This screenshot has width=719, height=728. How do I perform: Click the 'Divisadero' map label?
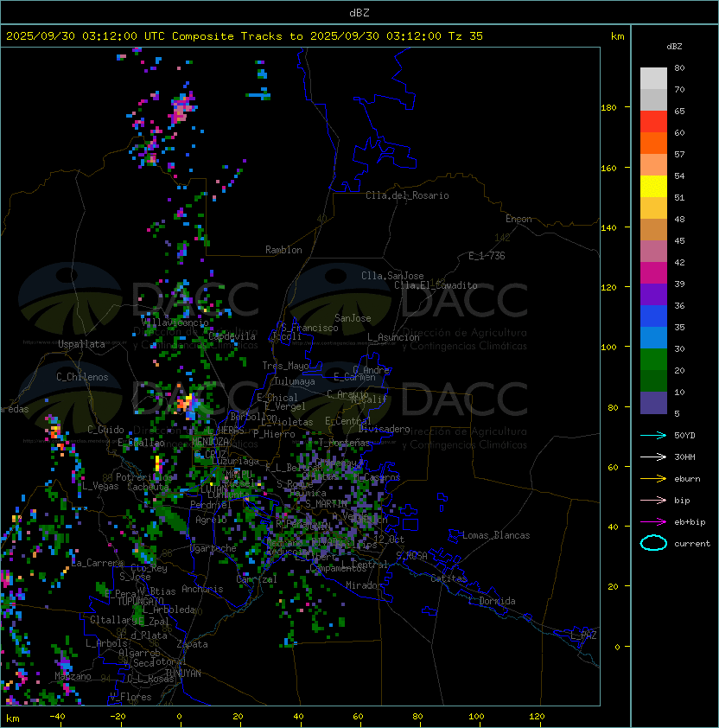385,429
